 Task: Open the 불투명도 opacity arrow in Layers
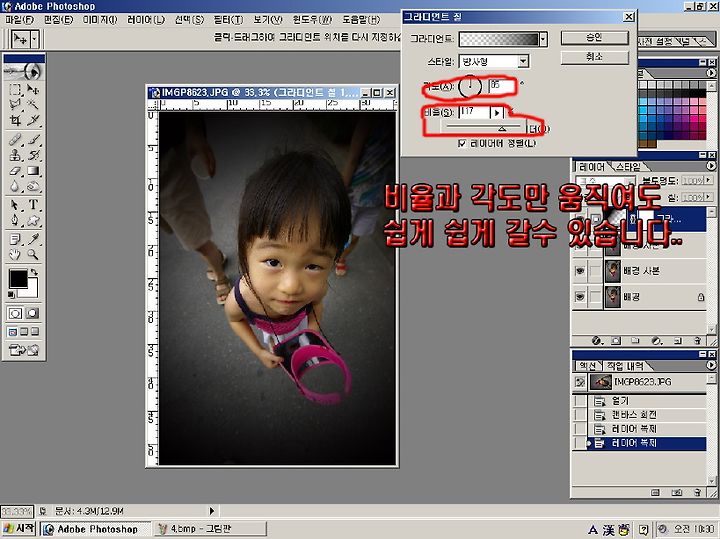[x=709, y=180]
